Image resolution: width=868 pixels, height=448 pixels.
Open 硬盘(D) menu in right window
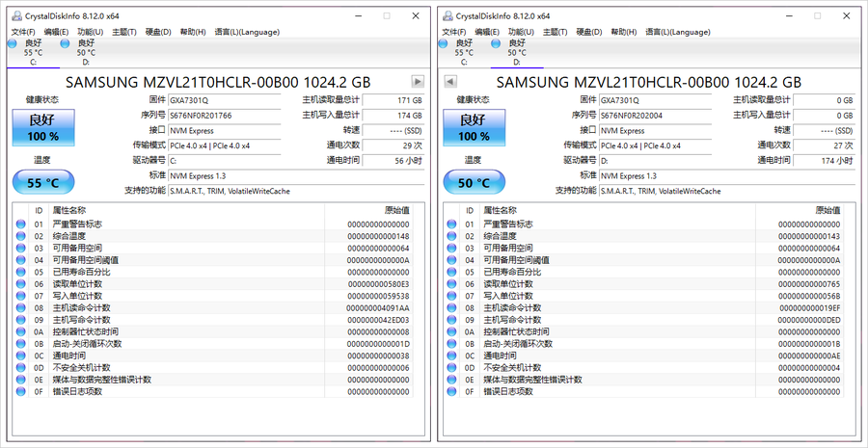point(589,32)
